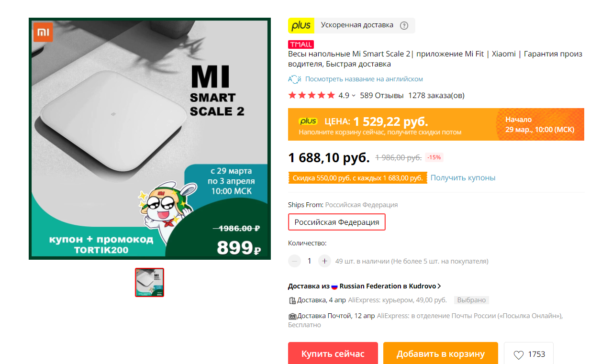Select the product thumbnail under main image
The width and height of the screenshot is (601, 364).
pos(150,282)
